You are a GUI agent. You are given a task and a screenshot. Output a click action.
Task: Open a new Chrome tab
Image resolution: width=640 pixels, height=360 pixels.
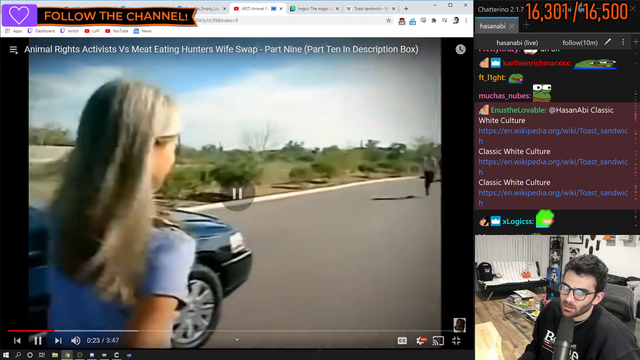[406, 9]
